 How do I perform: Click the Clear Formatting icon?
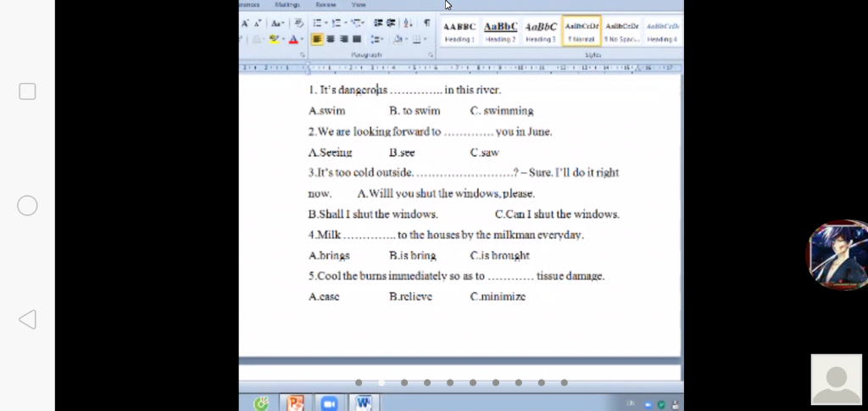pyautogui.click(x=299, y=23)
